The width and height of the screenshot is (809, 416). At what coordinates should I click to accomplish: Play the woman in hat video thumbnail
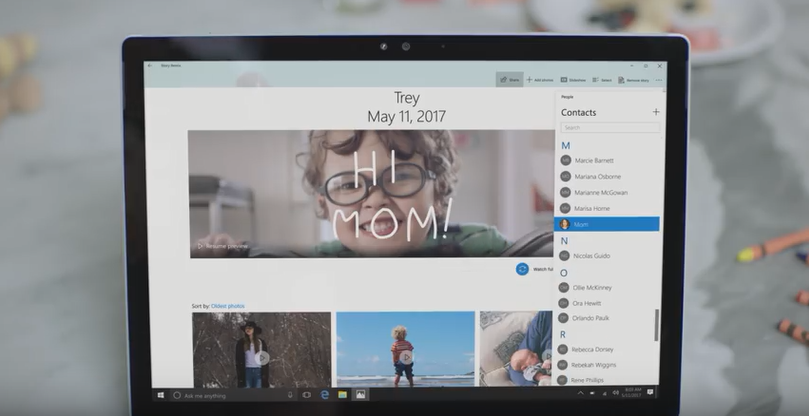pos(262,357)
